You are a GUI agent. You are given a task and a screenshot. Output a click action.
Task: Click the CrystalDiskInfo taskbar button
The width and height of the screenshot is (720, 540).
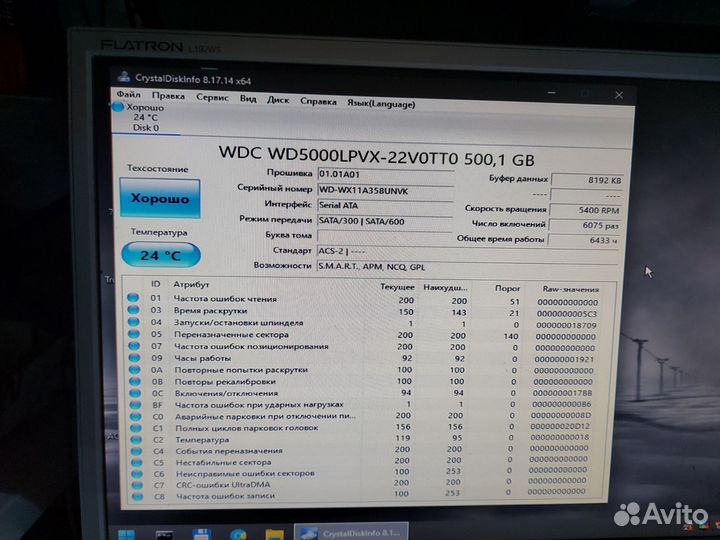point(351,533)
